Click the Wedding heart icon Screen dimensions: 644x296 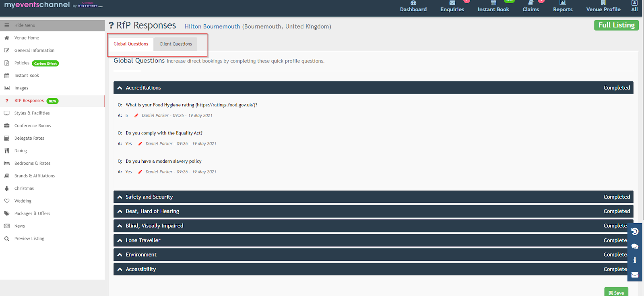7,201
